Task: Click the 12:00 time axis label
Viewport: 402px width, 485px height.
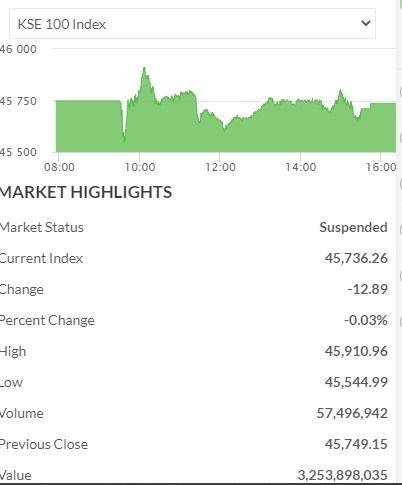Action: pos(220,167)
